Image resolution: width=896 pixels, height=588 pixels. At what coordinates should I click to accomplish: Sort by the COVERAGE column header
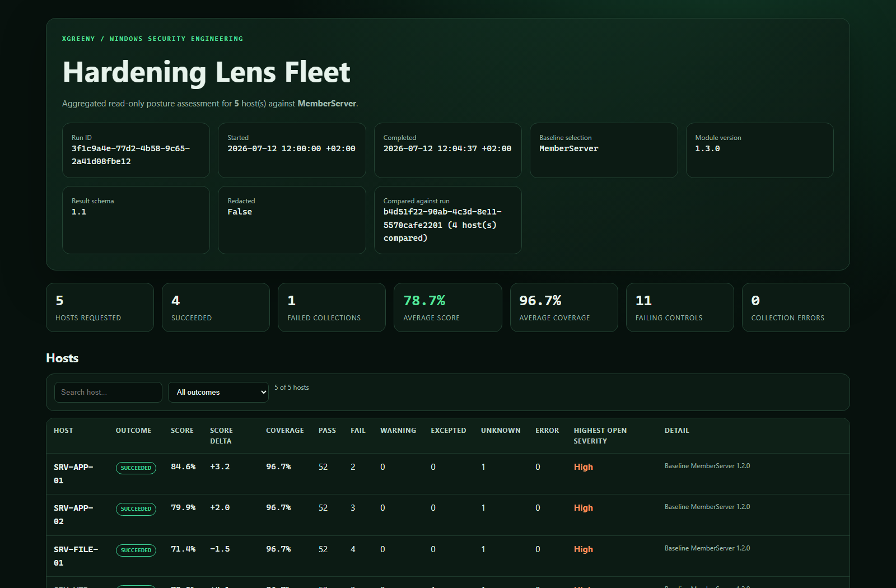[x=285, y=431]
